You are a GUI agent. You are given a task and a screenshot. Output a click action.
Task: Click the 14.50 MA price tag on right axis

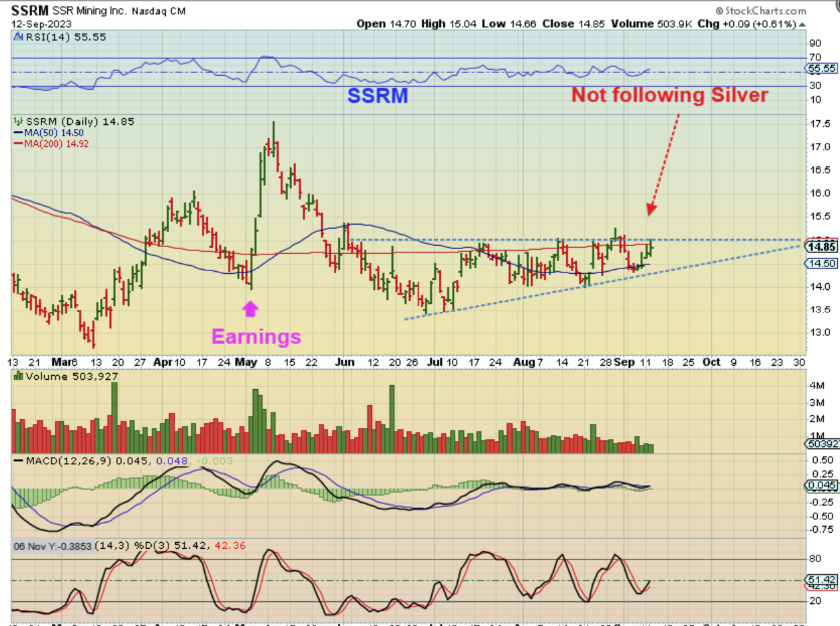point(821,264)
